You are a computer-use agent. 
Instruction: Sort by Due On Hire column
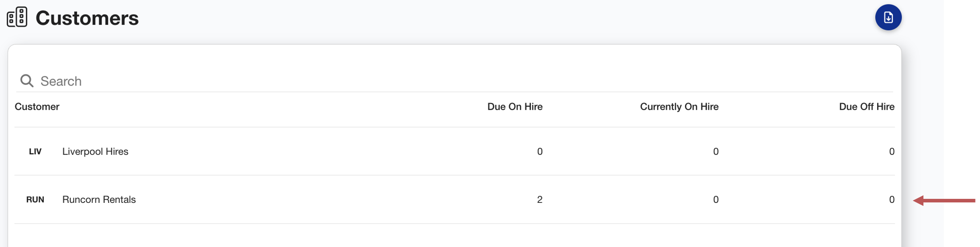click(514, 107)
